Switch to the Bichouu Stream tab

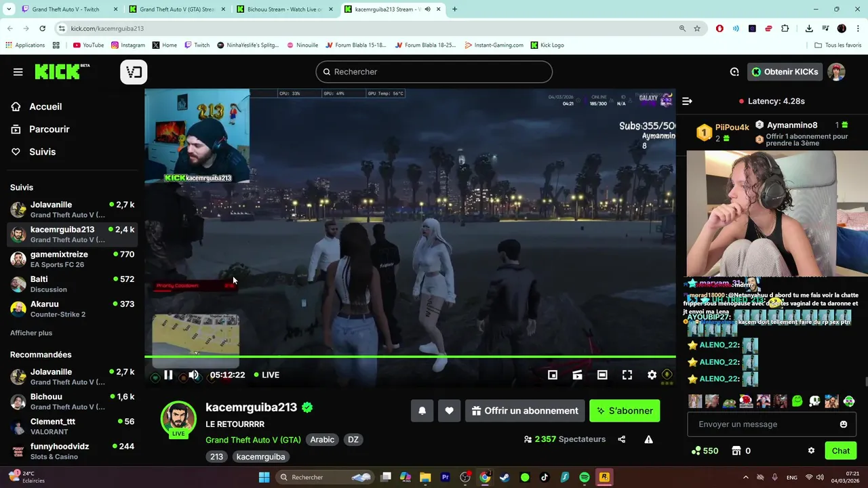[x=285, y=9]
